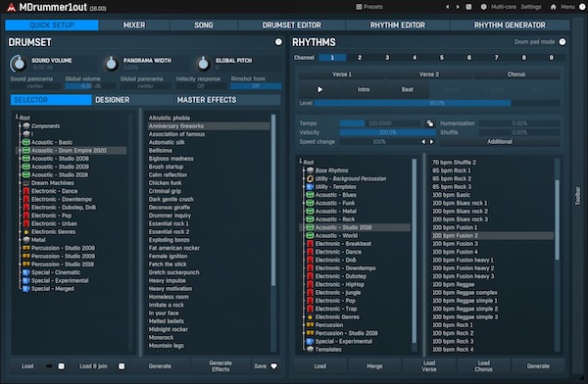The image size is (588, 384).
Task: Click the Sound Volume knob
Action: pos(19,64)
